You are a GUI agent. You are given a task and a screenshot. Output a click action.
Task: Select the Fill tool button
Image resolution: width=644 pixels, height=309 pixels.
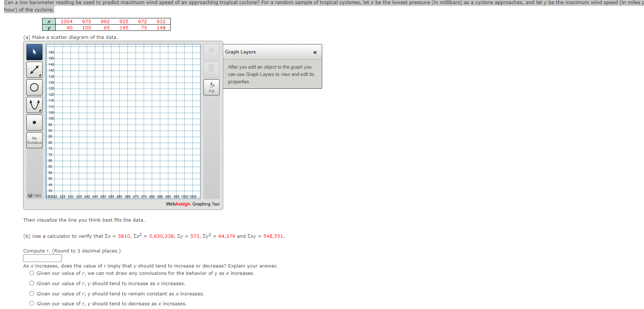211,87
